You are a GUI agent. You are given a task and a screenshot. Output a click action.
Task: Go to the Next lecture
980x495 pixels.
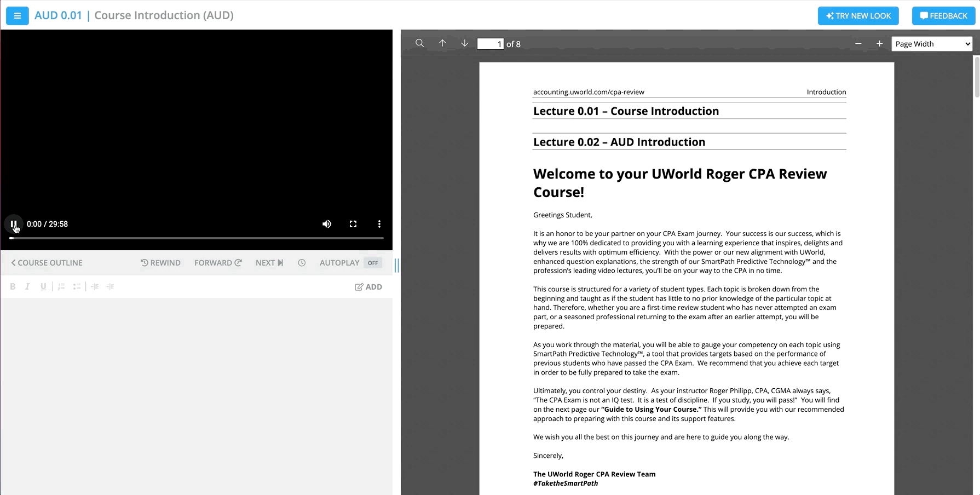tap(269, 263)
